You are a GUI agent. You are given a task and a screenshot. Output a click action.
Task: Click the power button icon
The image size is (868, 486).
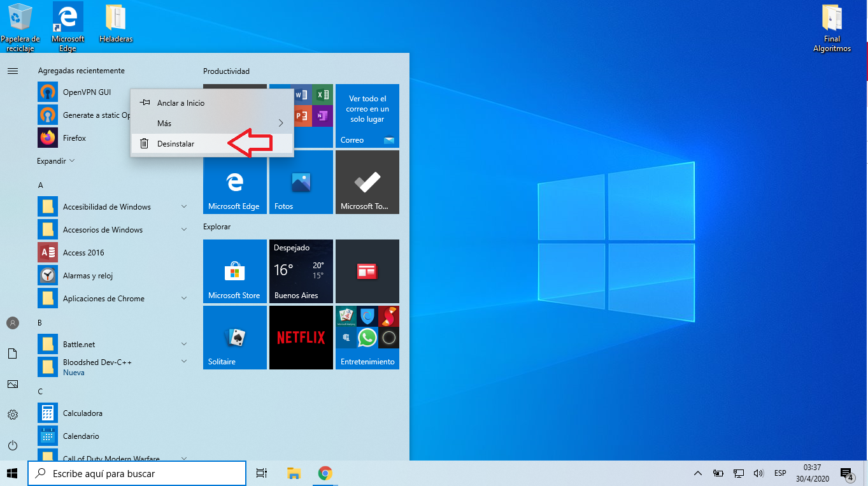[x=13, y=445]
